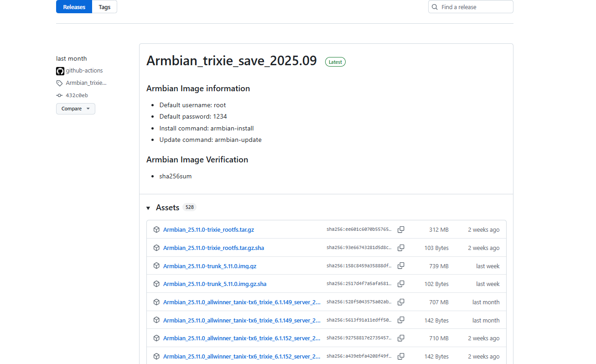Click the '312 MB' size value

coord(439,229)
